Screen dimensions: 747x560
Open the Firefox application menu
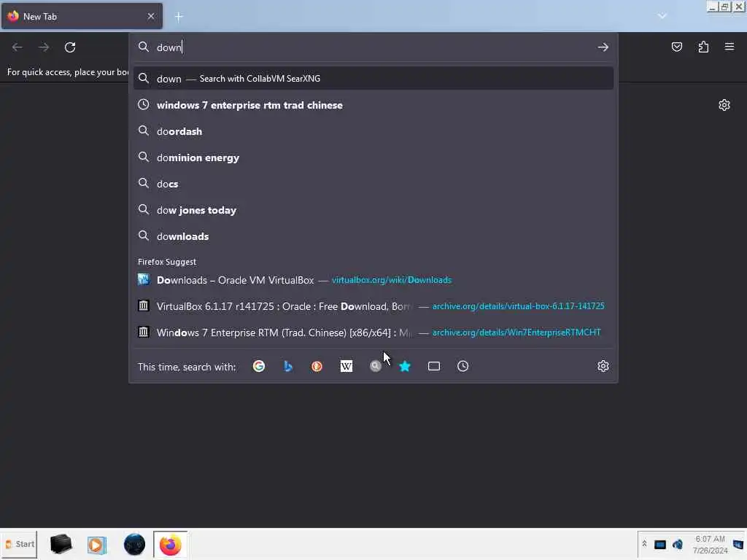click(x=729, y=47)
